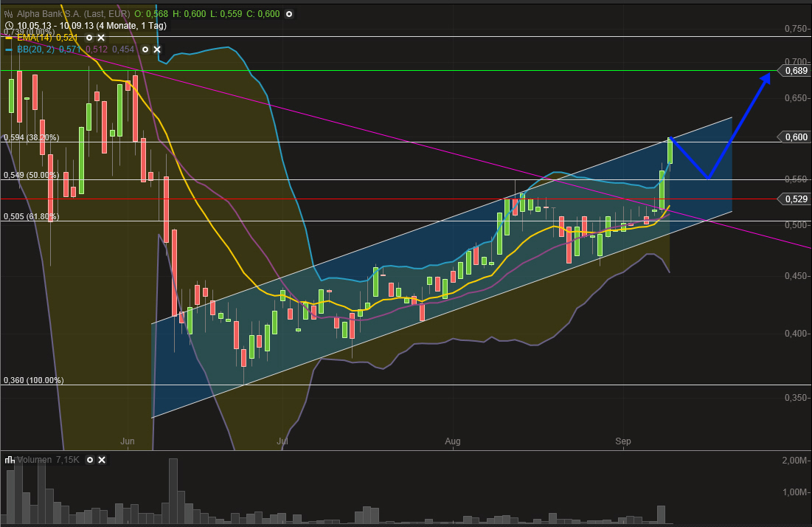The height and width of the screenshot is (527, 812).
Task: Open the EMA(14) indicator settings icon
Action: (89, 38)
